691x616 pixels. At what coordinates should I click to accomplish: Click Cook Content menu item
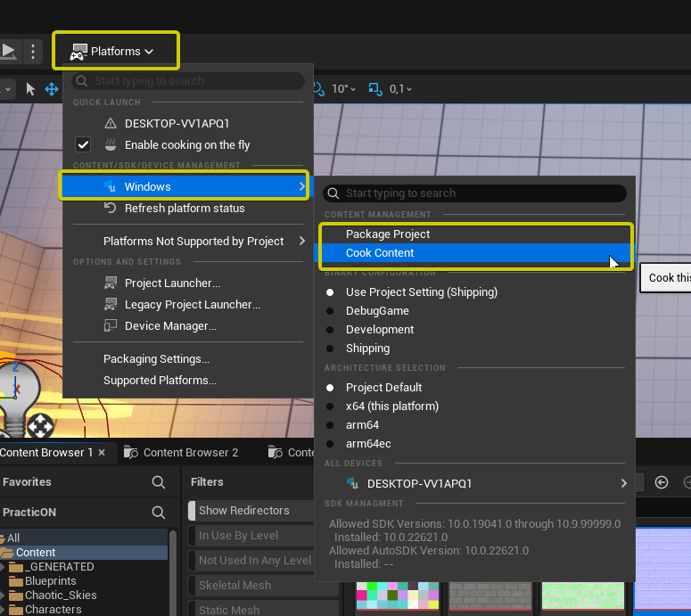[x=380, y=253]
